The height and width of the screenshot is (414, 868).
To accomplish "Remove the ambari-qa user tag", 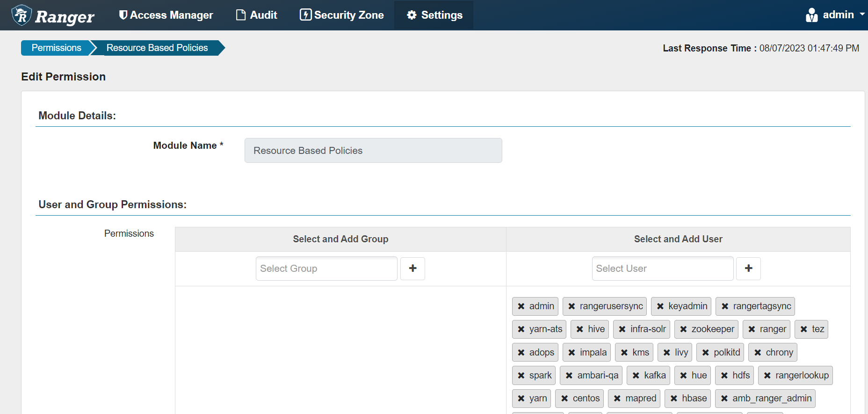I will click(569, 376).
